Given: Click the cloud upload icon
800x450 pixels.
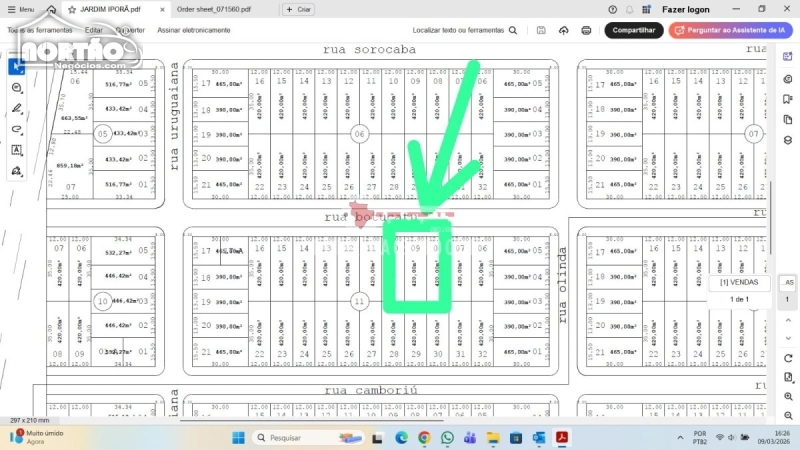Looking at the screenshot, I should click(x=565, y=30).
